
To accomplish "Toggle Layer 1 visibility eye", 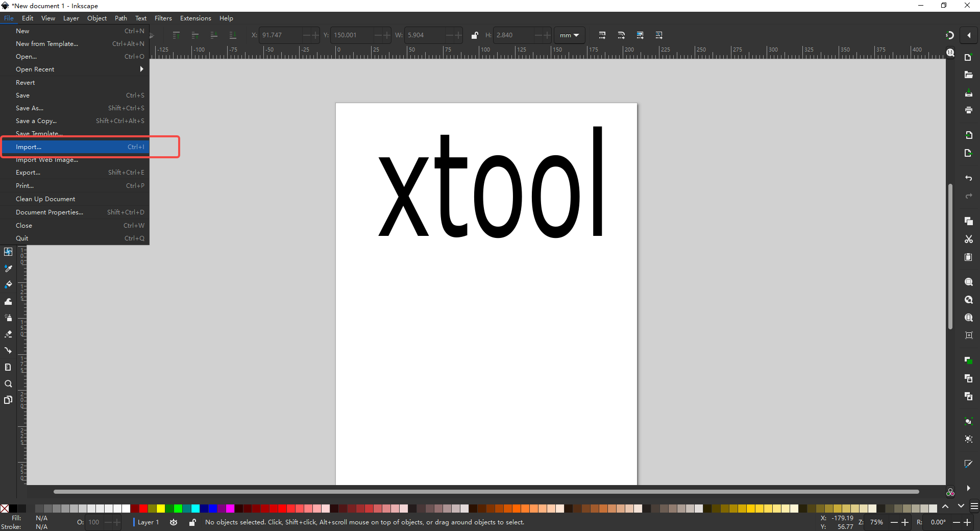I will (x=174, y=522).
